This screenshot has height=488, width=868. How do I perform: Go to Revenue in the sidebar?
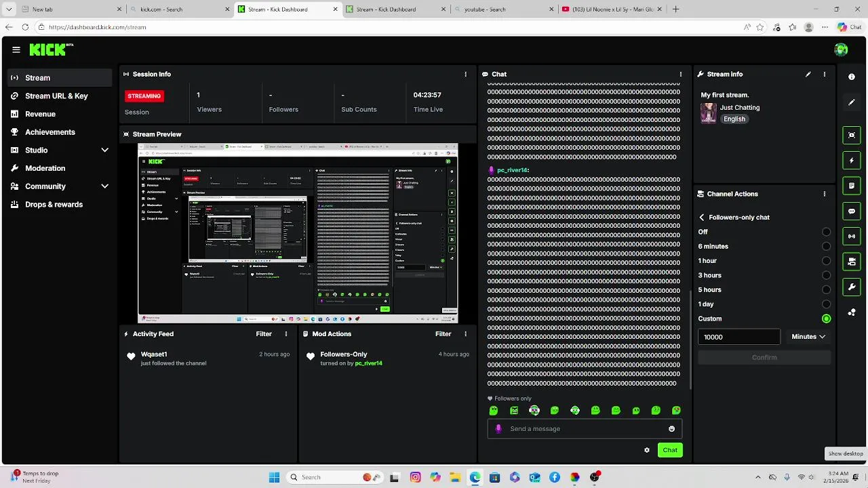pos(60,114)
